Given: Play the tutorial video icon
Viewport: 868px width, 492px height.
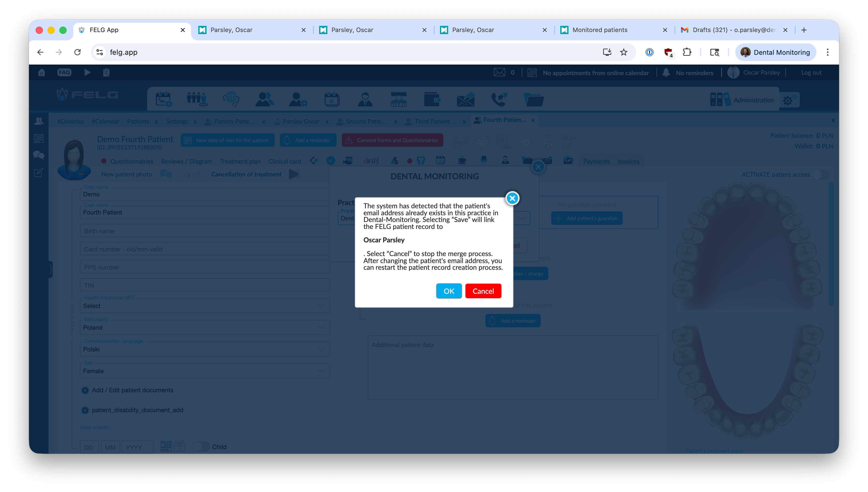Looking at the screenshot, I should click(x=87, y=72).
